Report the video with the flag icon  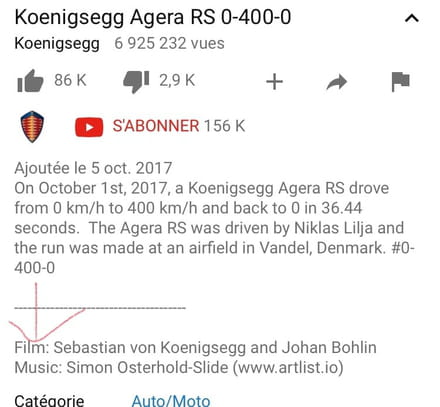tap(400, 82)
